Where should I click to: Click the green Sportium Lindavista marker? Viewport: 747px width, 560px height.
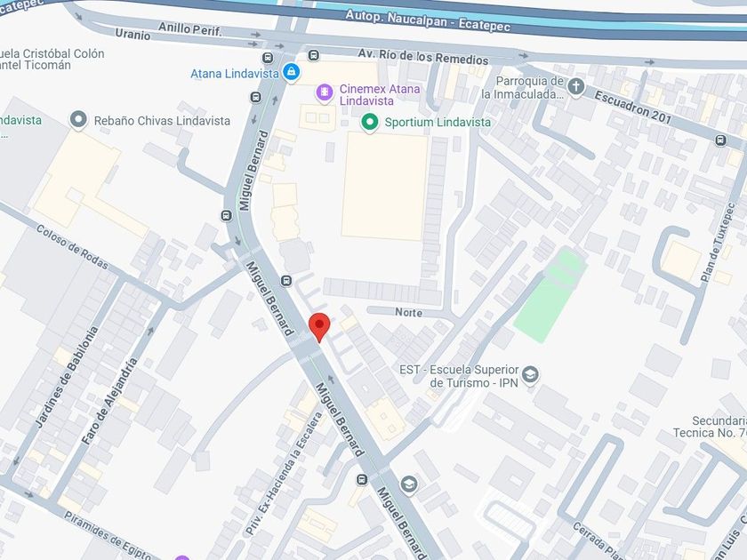[x=369, y=123]
